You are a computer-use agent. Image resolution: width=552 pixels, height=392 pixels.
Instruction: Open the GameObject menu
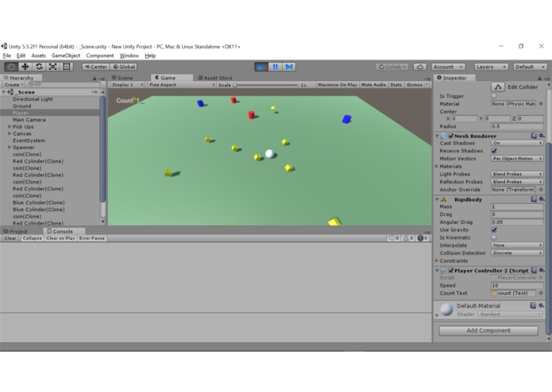pos(66,56)
